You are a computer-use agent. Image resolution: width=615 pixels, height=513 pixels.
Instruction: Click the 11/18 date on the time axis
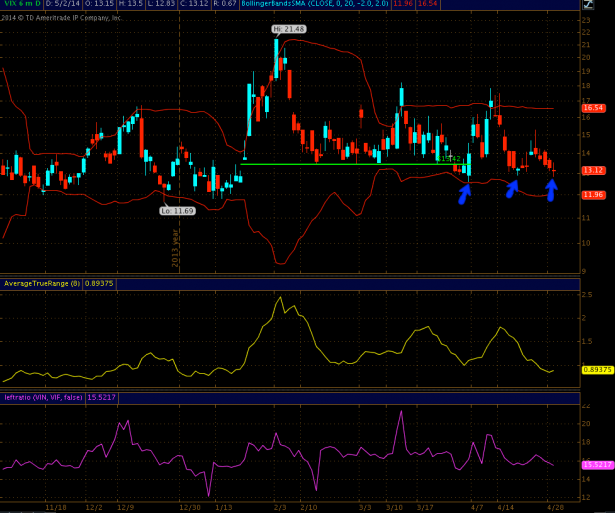56,507
